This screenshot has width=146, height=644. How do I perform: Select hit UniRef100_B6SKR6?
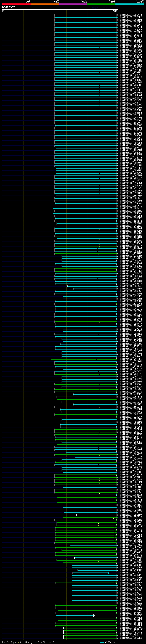[x=131, y=93]
